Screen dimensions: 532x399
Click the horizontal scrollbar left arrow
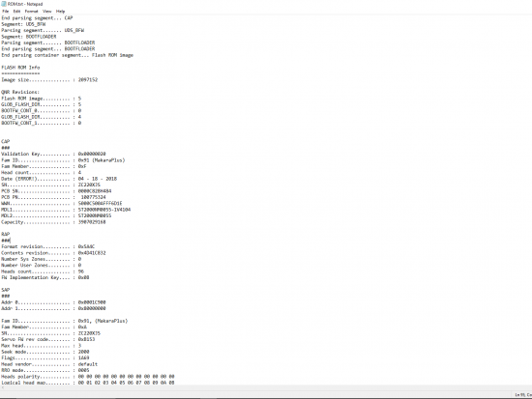tap(2, 387)
